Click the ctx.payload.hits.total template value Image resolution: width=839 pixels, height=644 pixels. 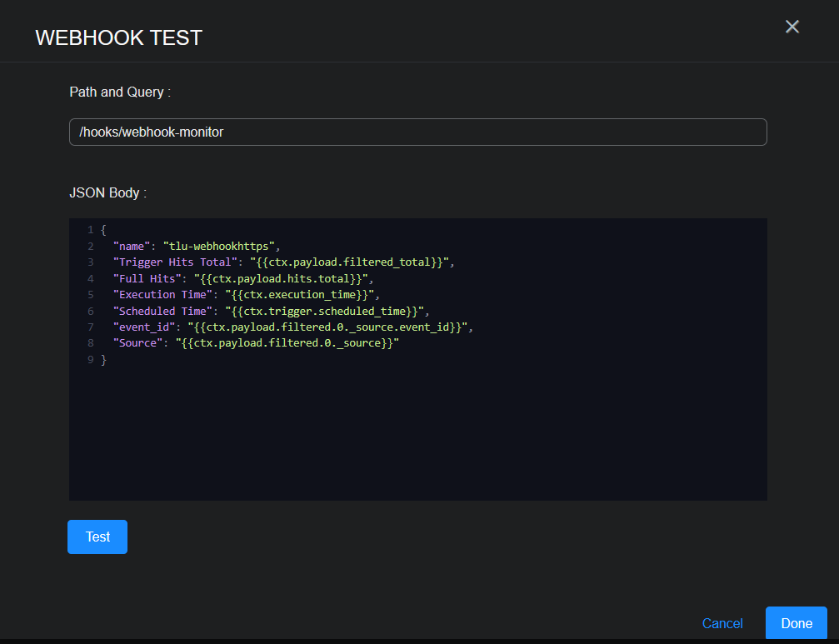281,278
